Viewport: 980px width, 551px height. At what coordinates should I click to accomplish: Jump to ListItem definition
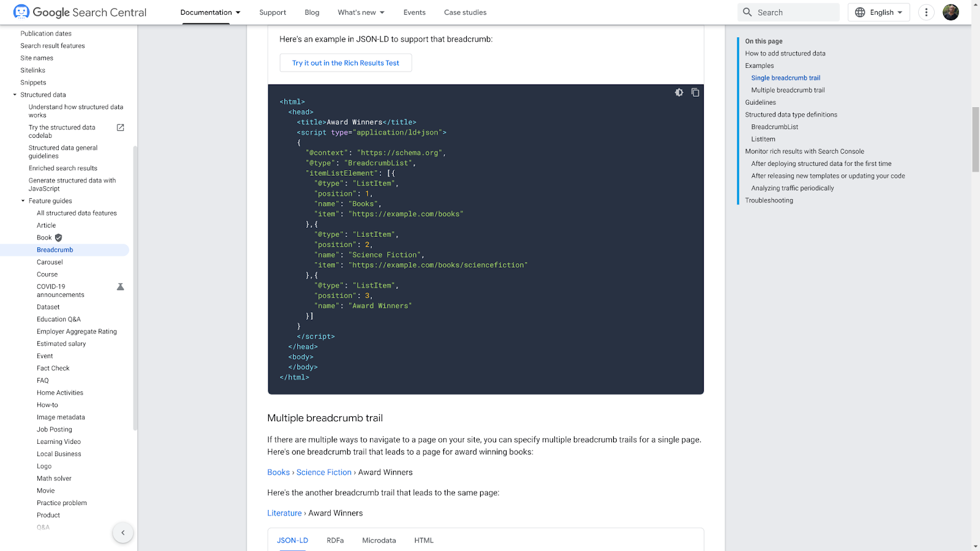(763, 139)
